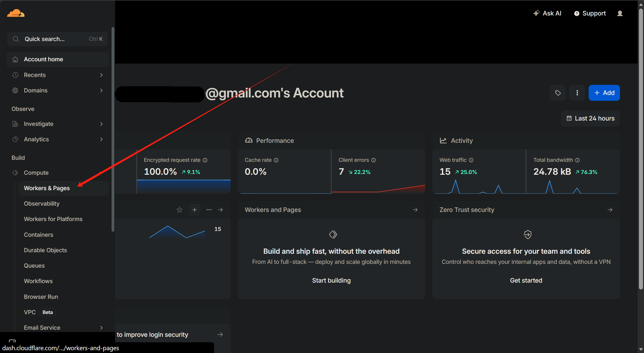This screenshot has width=644, height=353.
Task: Open the Support menu label
Action: (x=594, y=13)
